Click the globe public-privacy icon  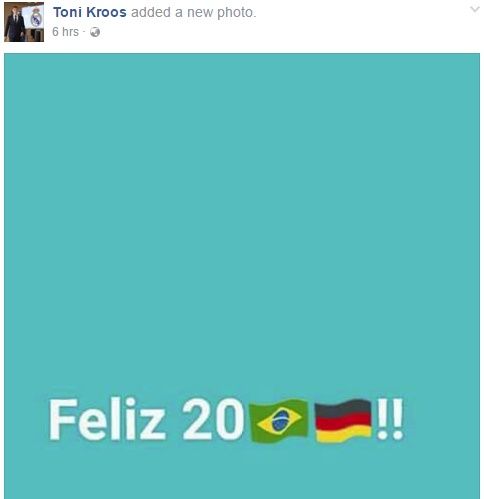click(95, 32)
